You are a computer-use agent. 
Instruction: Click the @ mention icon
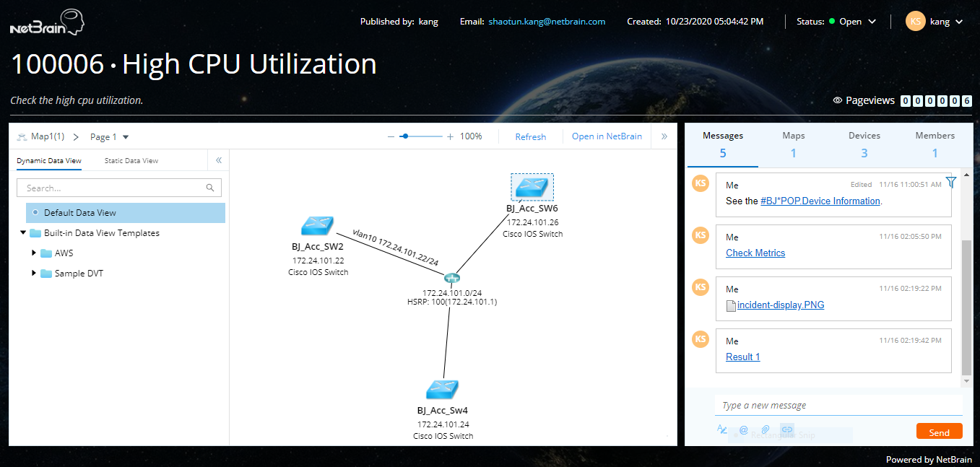[x=744, y=429]
